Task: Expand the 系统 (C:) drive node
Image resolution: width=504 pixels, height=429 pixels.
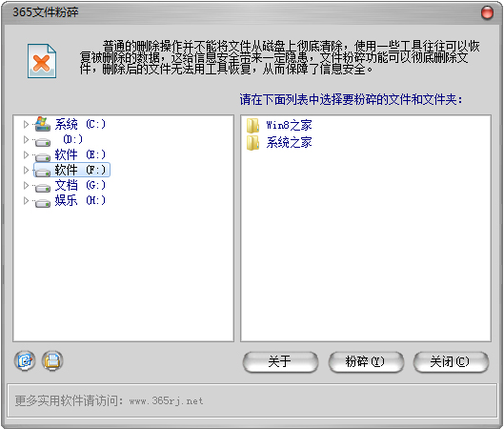Action: pyautogui.click(x=26, y=124)
